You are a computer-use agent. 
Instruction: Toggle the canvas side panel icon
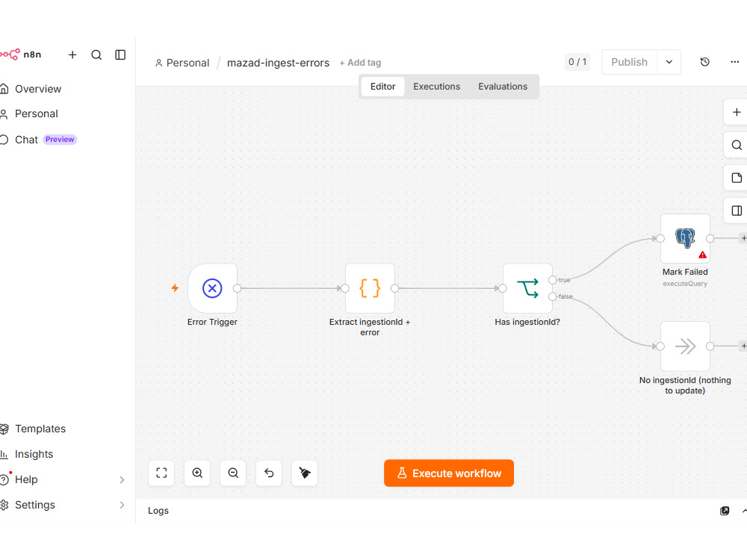[x=737, y=211]
